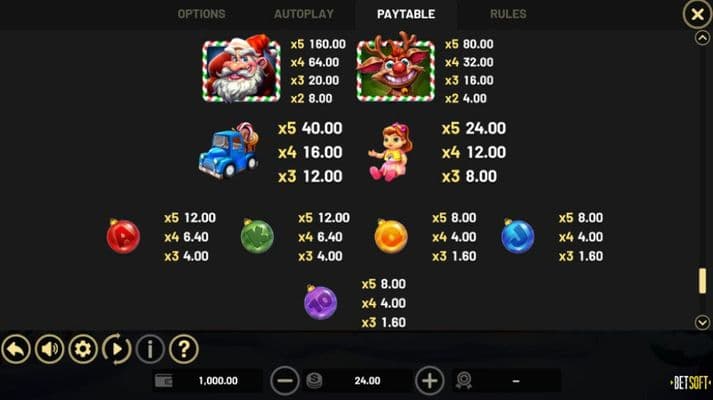Click the wallet balance icon
Viewport: 713px width, 400px height.
click(x=164, y=380)
